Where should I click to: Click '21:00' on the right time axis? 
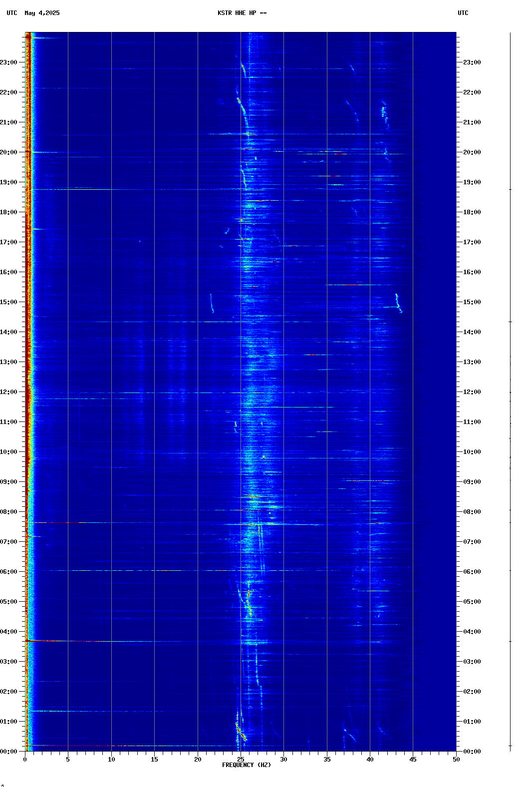(x=472, y=122)
